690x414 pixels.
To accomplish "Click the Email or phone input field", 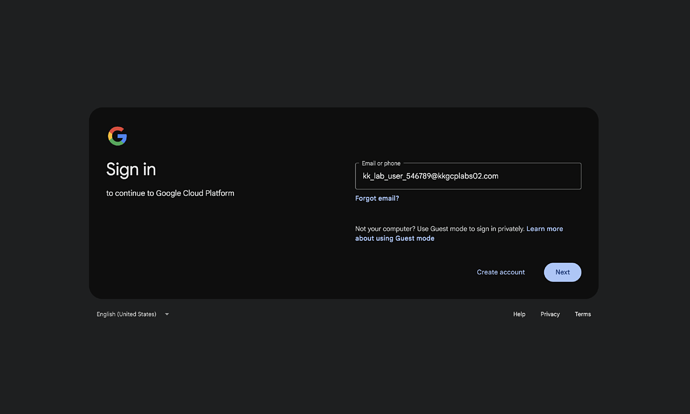I will 468,176.
